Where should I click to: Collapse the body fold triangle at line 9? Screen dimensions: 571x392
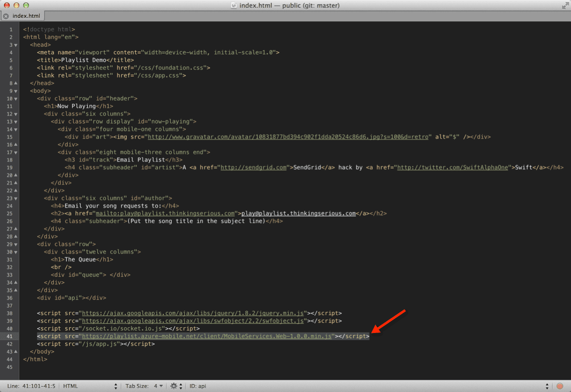click(x=16, y=91)
